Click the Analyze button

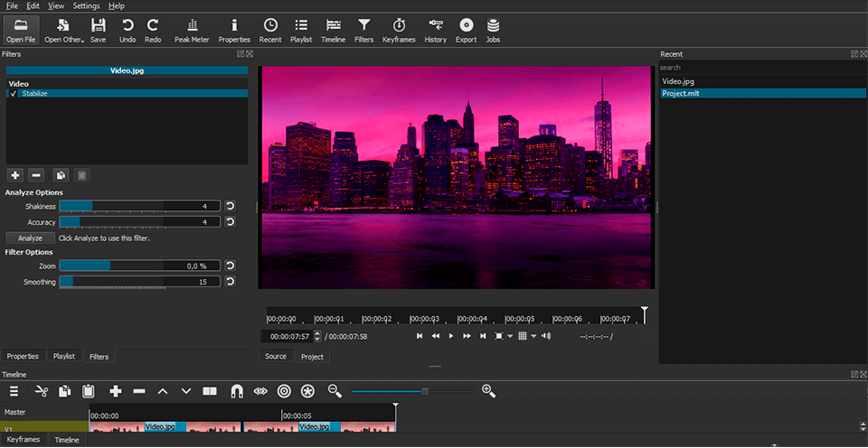30,238
